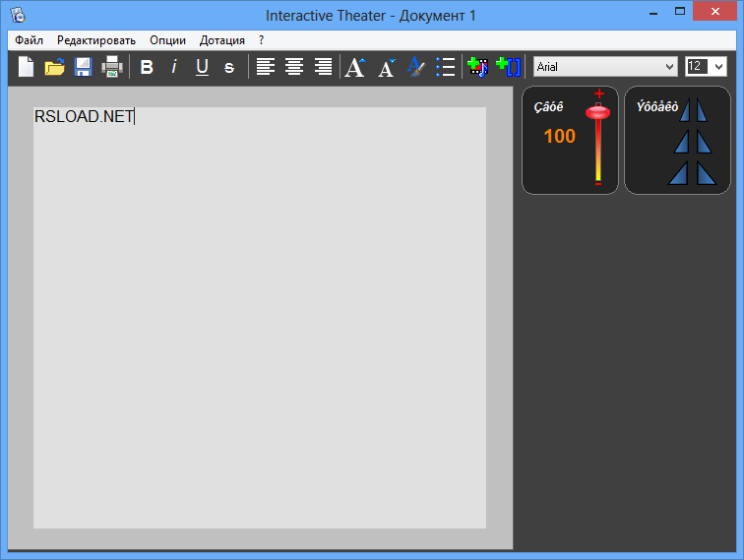Align text left
This screenshot has width=744, height=560.
266,67
